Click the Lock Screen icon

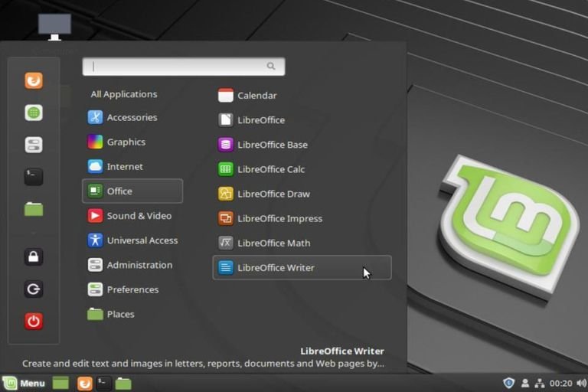[x=34, y=257]
